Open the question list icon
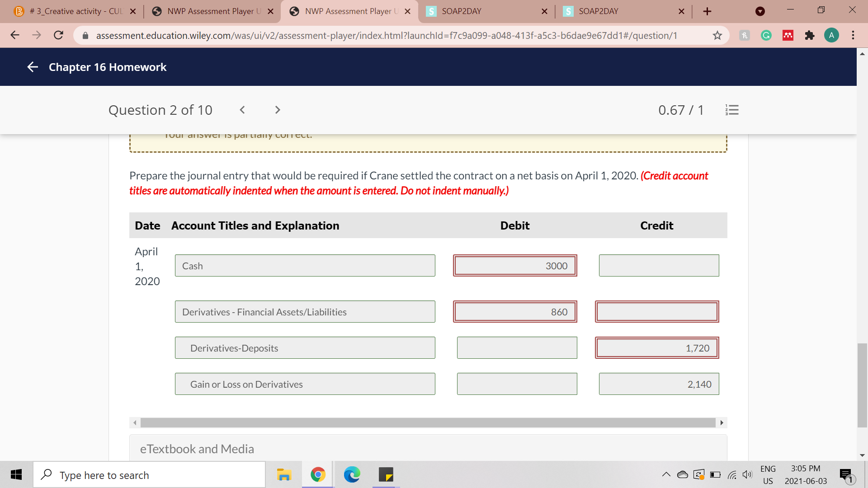This screenshot has width=868, height=488. (x=732, y=110)
